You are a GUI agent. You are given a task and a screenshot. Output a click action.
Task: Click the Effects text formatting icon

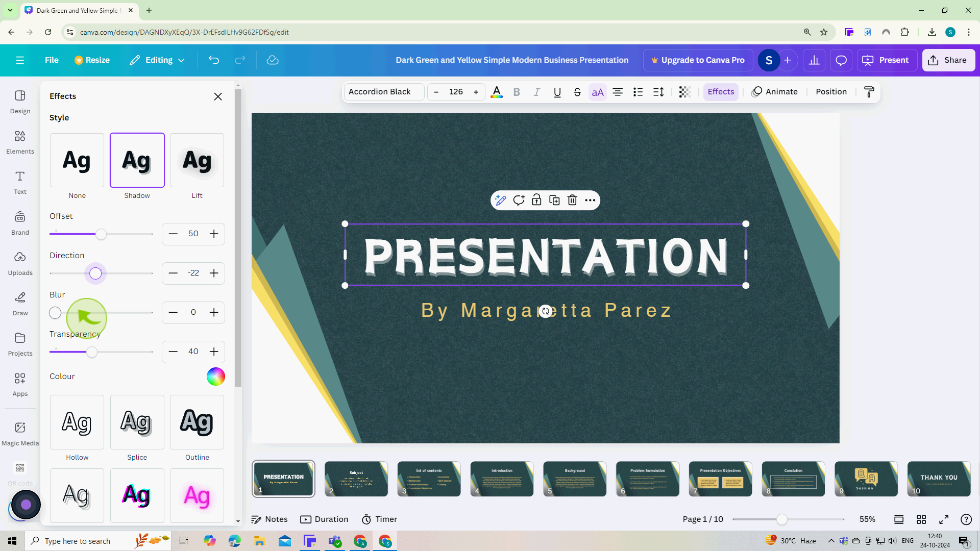[721, 91]
